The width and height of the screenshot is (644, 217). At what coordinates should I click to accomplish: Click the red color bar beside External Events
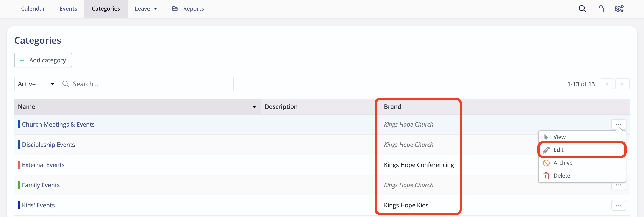click(19, 165)
